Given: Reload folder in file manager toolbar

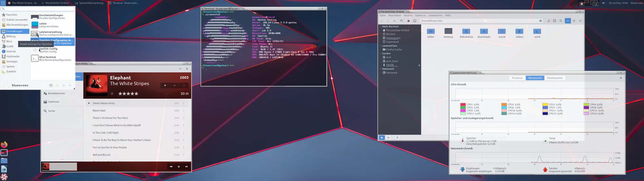Looking at the screenshot, I should tap(401, 21).
